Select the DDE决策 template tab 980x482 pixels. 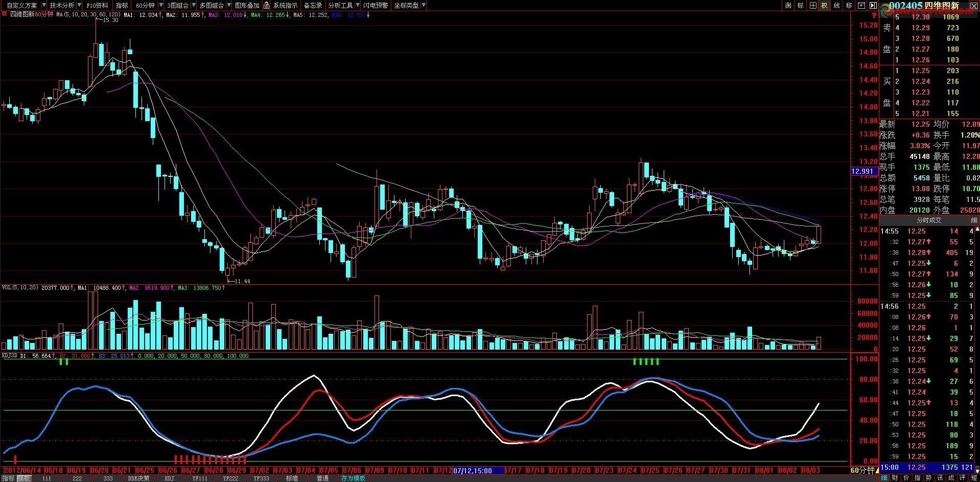point(138,478)
